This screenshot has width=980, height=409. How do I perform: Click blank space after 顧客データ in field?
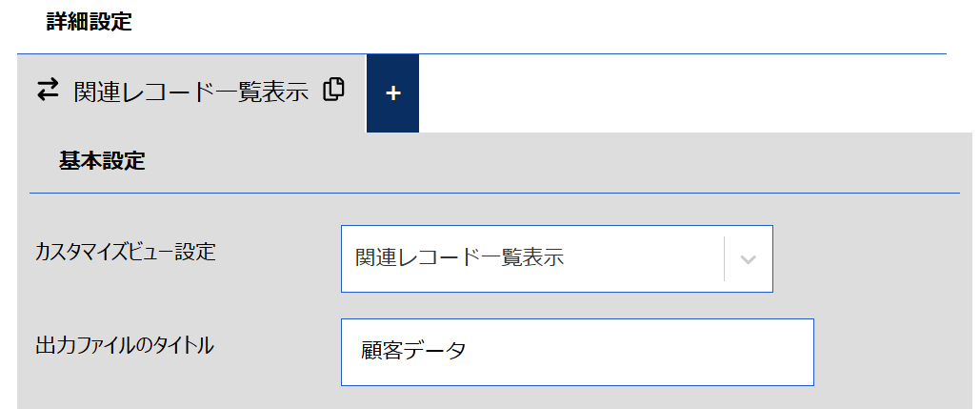(x=637, y=352)
